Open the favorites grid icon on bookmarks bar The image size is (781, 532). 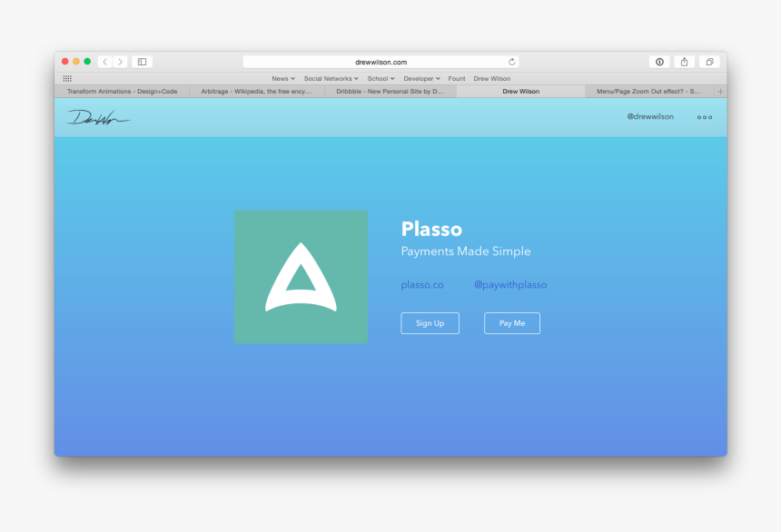pyautogui.click(x=66, y=78)
